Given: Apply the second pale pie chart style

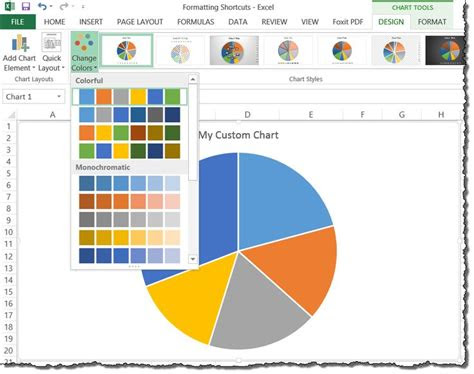Looking at the screenshot, I should coord(180,50).
